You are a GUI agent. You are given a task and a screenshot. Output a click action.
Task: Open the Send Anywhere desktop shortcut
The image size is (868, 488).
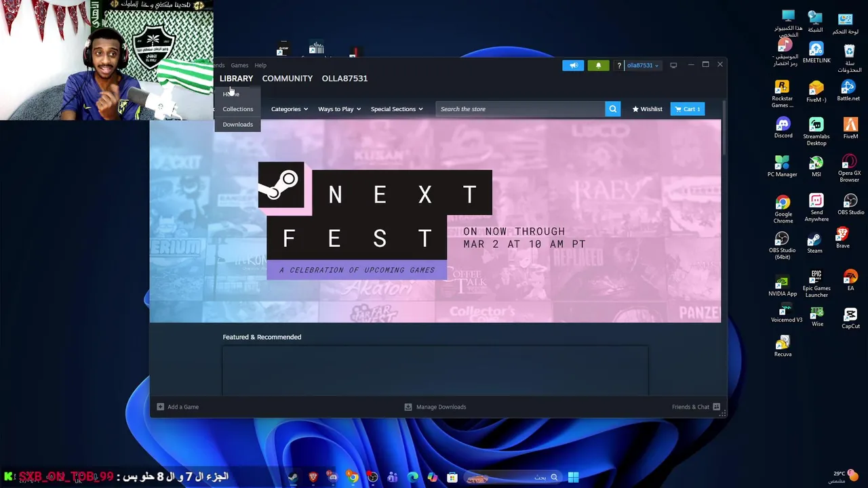point(816,208)
